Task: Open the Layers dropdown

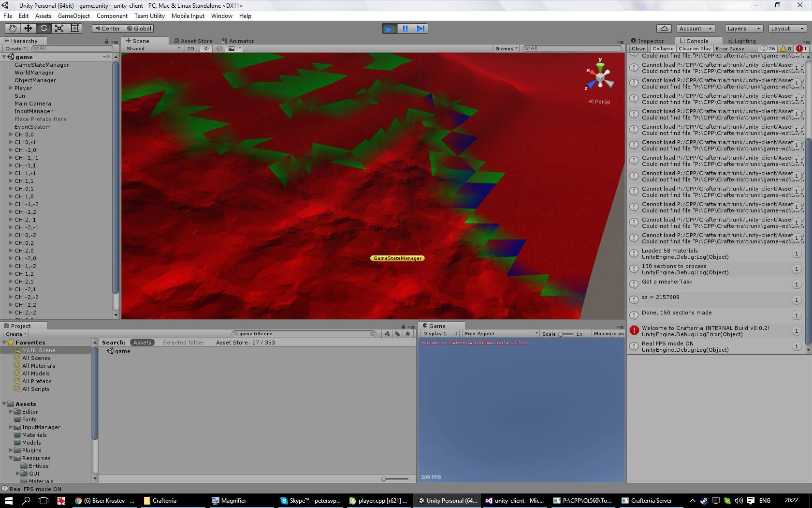Action: point(743,29)
